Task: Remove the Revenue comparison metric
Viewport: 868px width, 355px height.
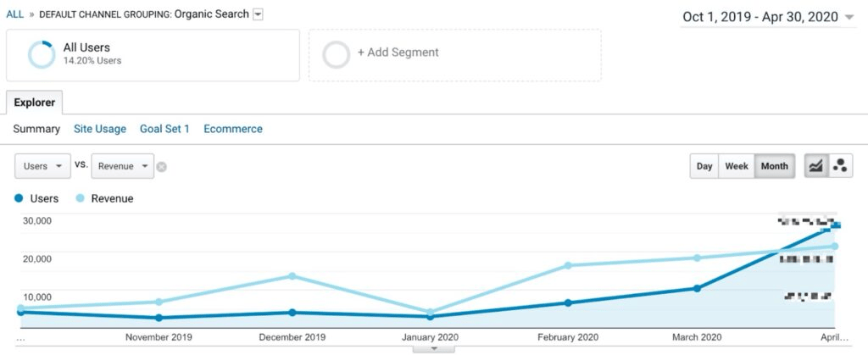Action: (x=161, y=166)
